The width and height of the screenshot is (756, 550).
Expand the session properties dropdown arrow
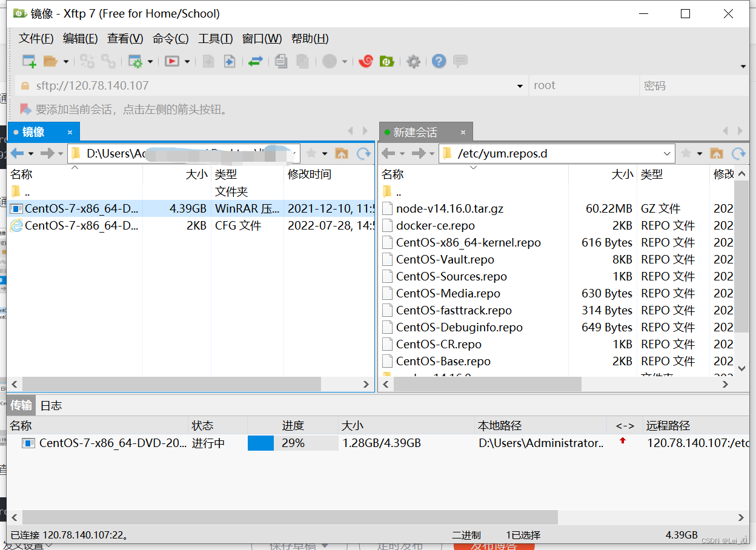pyautogui.click(x=150, y=61)
